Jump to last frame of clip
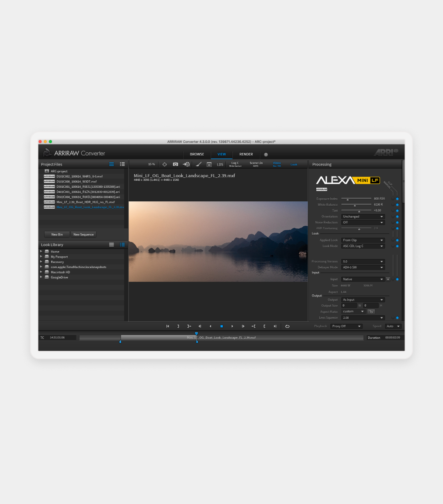Image resolution: width=443 pixels, height=504 pixels. 275,326
